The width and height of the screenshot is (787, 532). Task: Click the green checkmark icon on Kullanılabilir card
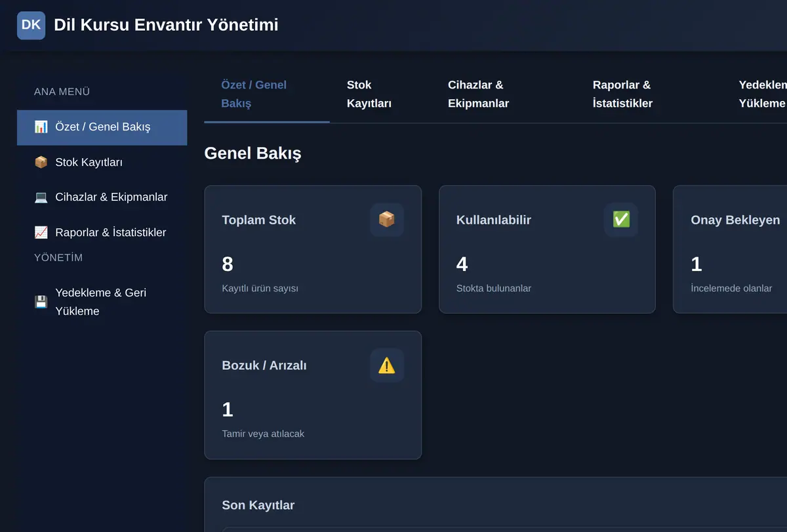pyautogui.click(x=621, y=220)
